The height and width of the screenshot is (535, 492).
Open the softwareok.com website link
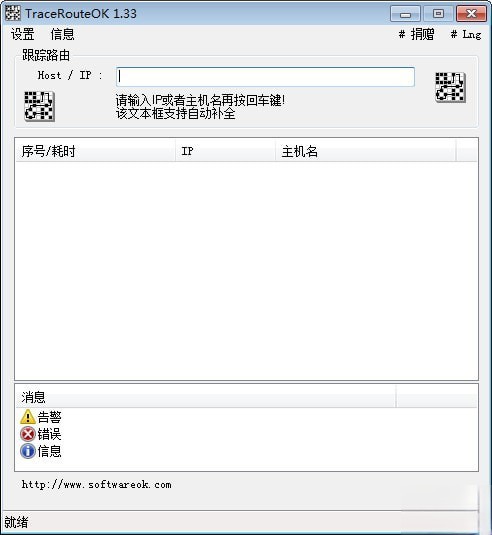click(97, 485)
